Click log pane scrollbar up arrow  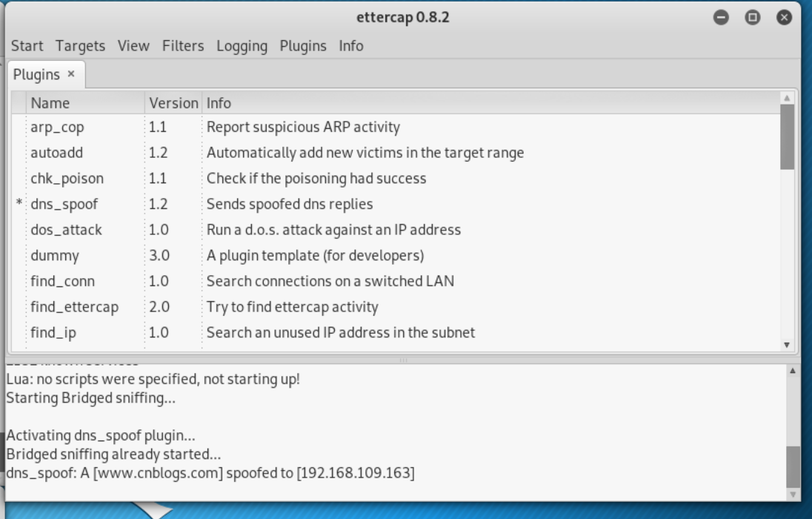click(792, 370)
